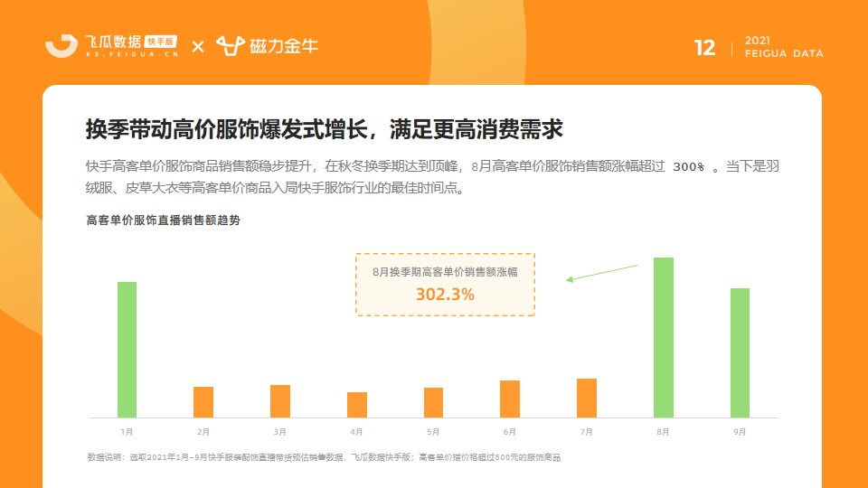Image resolution: width=868 pixels, height=488 pixels.
Task: Click the page number 12
Action: [704, 48]
